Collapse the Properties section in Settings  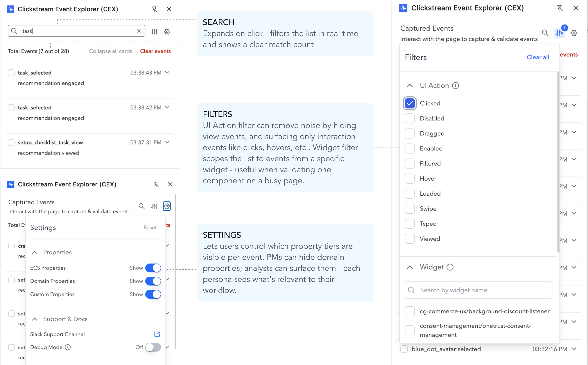pos(35,252)
